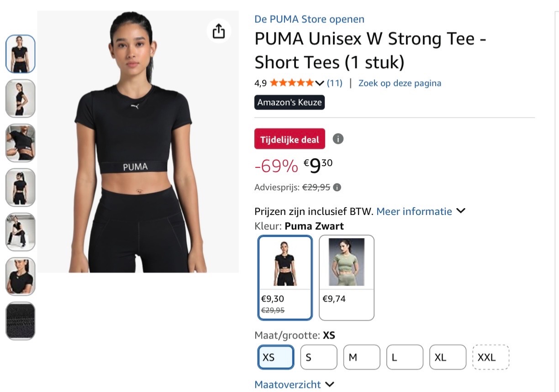Select size XL for the tee
This screenshot has height=392, width=559.
(x=447, y=357)
